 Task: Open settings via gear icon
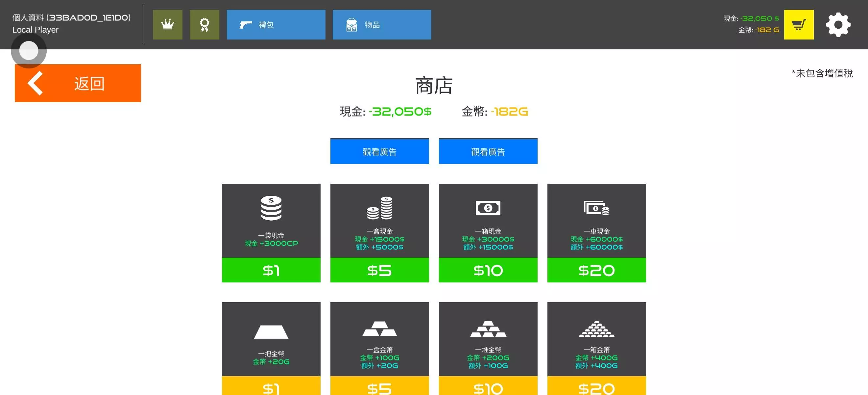pos(838,25)
